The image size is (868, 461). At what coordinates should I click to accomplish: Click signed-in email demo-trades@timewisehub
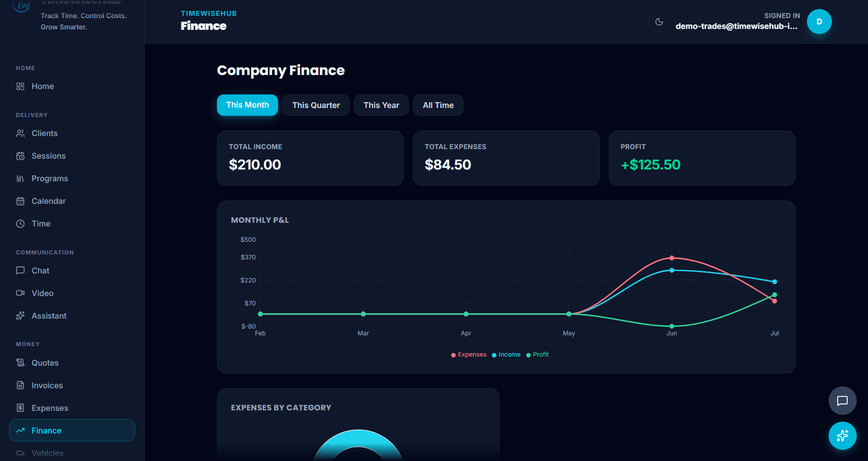[736, 26]
